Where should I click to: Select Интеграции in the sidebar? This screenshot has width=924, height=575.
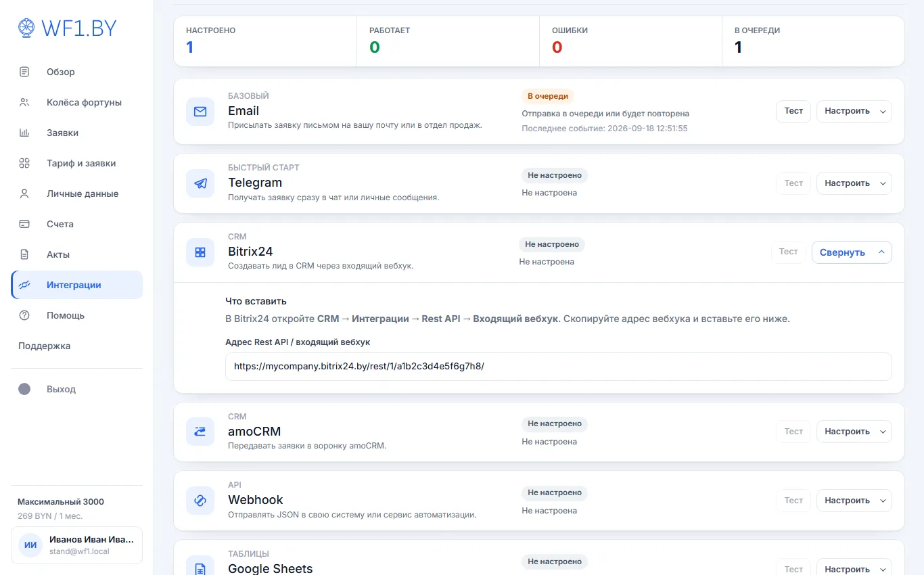(77, 285)
